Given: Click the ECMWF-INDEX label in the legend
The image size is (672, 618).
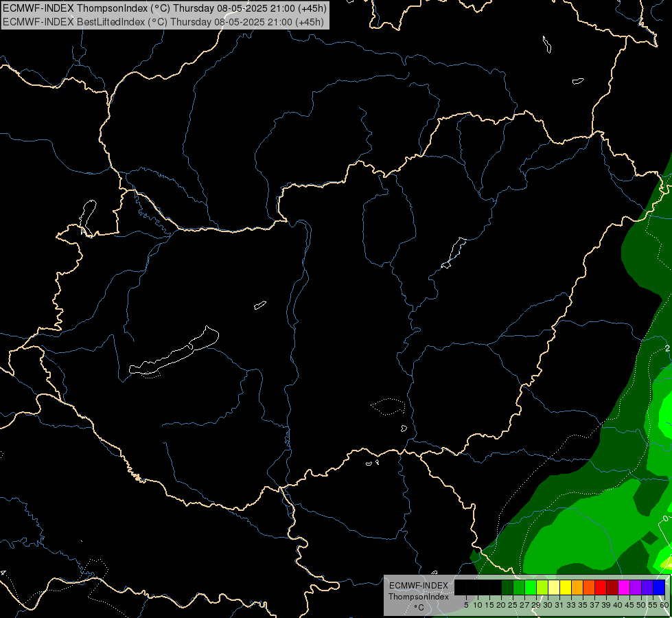Looking at the screenshot, I should [x=418, y=586].
